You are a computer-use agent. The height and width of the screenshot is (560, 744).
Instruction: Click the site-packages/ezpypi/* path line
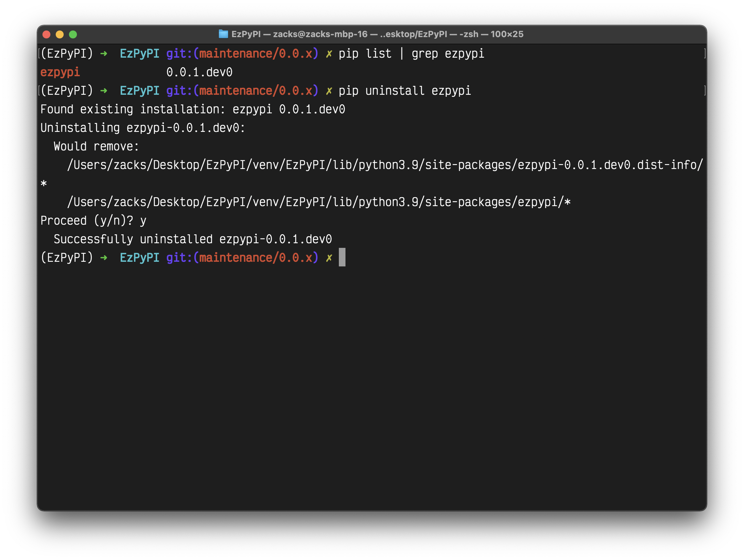point(319,202)
